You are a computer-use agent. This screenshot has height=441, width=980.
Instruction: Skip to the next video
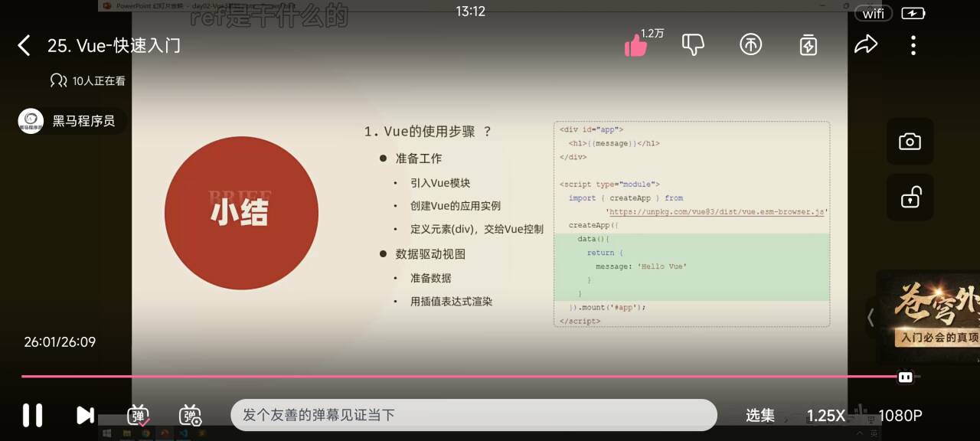pyautogui.click(x=85, y=415)
